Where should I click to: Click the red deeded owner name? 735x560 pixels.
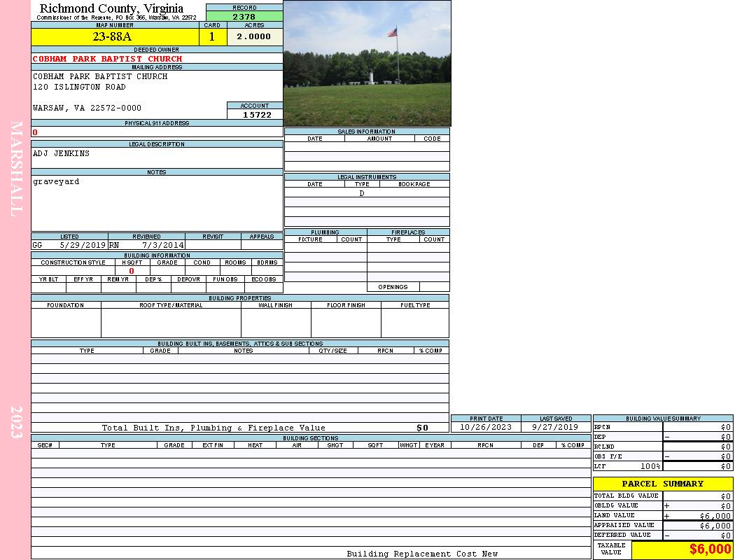[107, 59]
